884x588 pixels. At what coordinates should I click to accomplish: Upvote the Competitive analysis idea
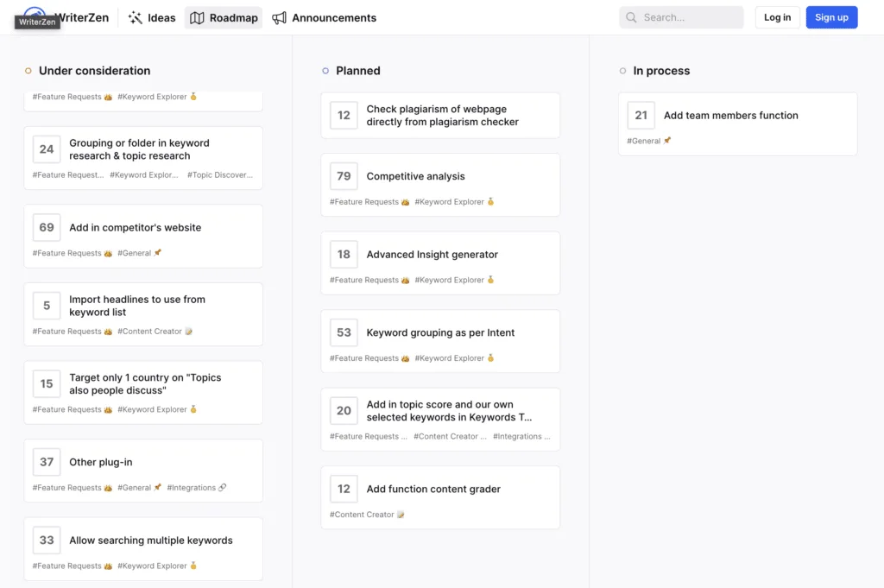344,176
